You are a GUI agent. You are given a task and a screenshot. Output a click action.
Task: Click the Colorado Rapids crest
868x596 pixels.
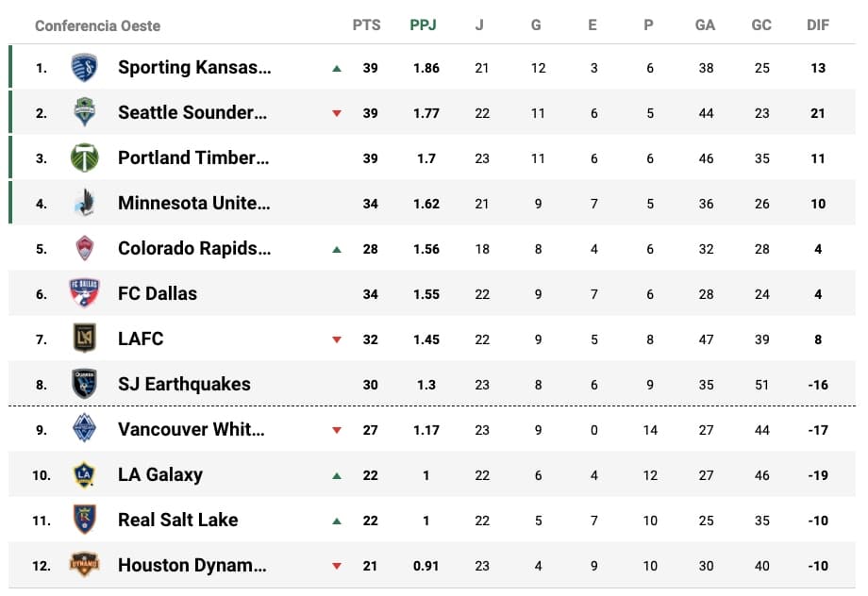[85, 249]
